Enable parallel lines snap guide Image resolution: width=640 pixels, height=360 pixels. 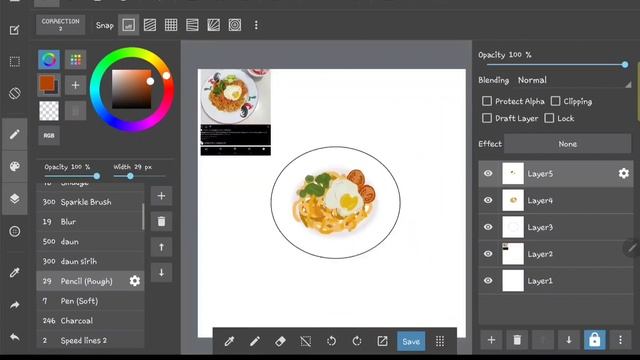[x=150, y=25]
